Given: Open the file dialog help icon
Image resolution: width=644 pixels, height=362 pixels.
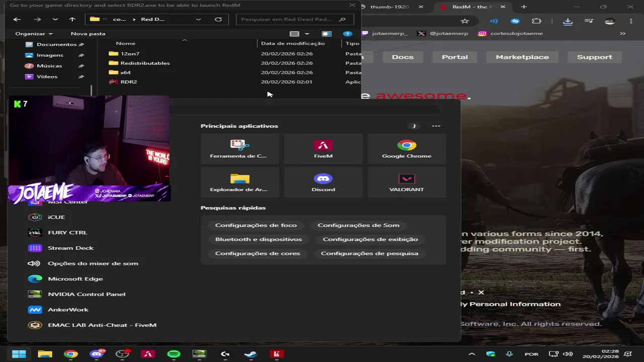Looking at the screenshot, I should tap(347, 34).
